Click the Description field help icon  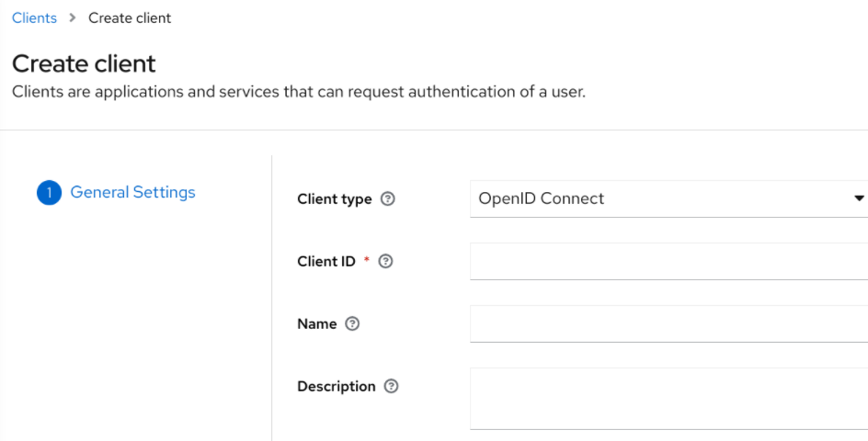coord(391,387)
